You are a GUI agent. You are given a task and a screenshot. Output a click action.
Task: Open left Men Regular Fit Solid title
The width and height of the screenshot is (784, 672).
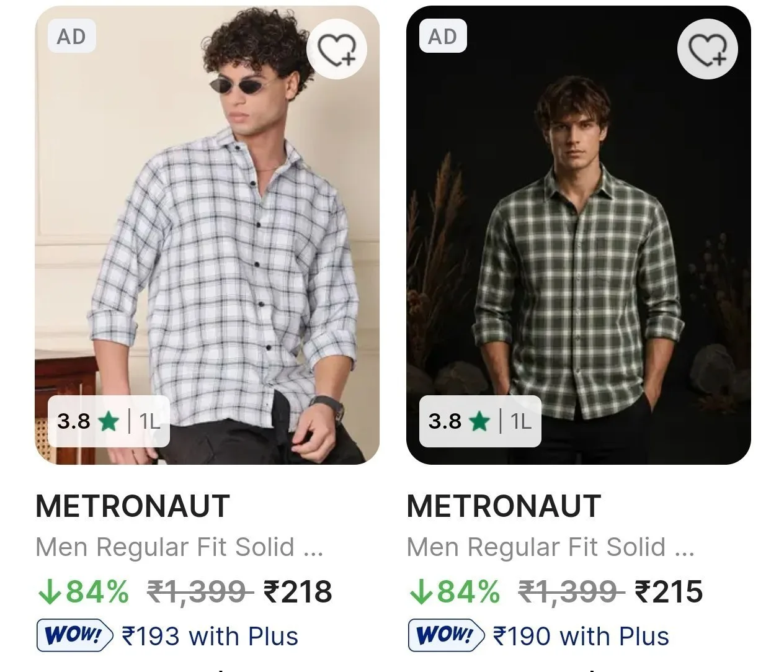(x=180, y=547)
